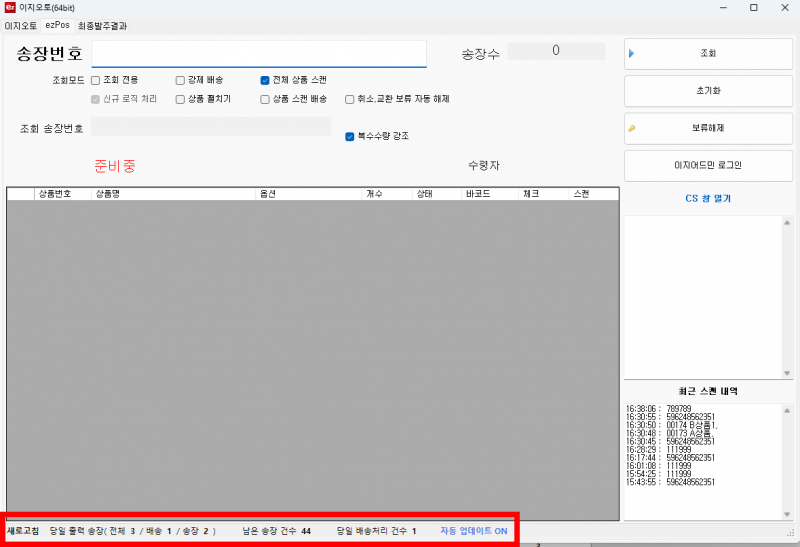Screen dimensions: 800x547
Task: Click the 이지오토 app icon in title bar
Action: click(x=10, y=7)
